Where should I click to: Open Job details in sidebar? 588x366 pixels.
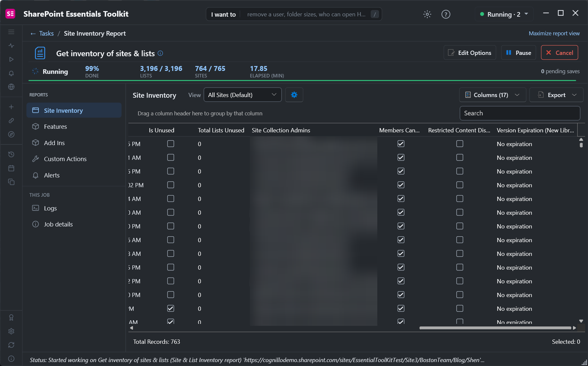coord(74,224)
